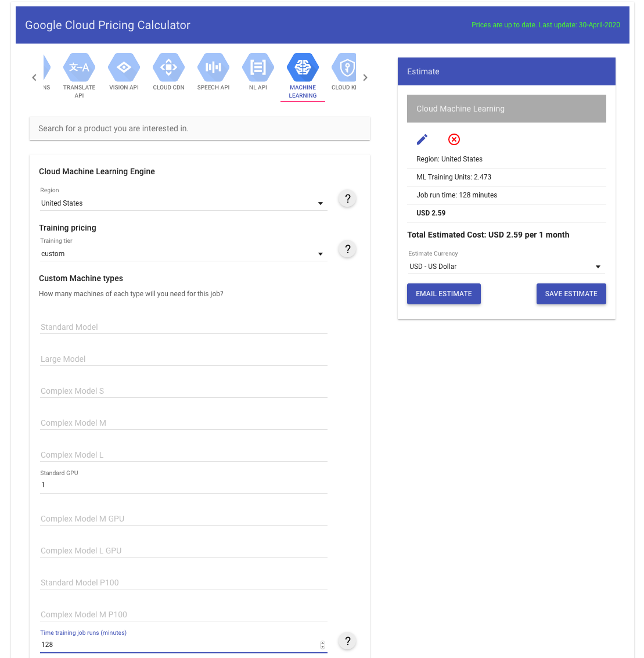Open the Translate API product tab
This screenshot has height=658, width=644.
point(80,76)
